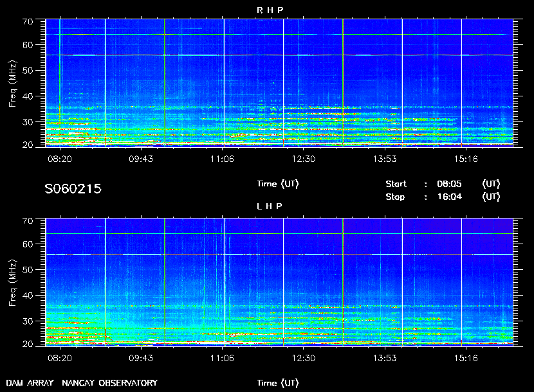Click the "13:53" time label under RHP plot
This screenshot has height=392, width=534.
(x=385, y=159)
